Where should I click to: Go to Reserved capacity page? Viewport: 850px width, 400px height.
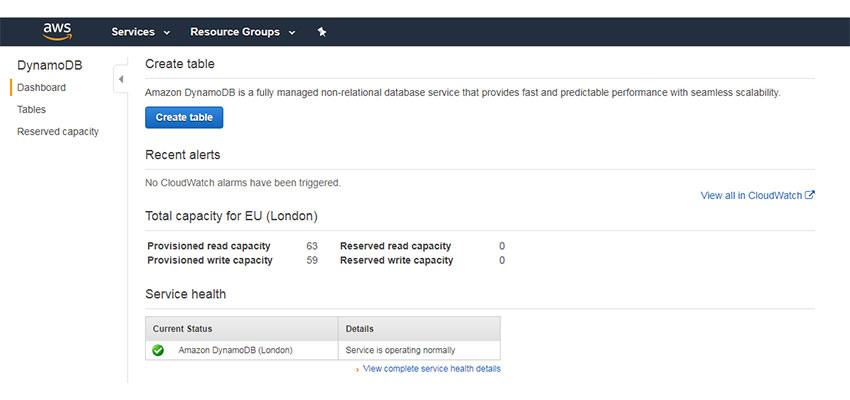pos(58,132)
